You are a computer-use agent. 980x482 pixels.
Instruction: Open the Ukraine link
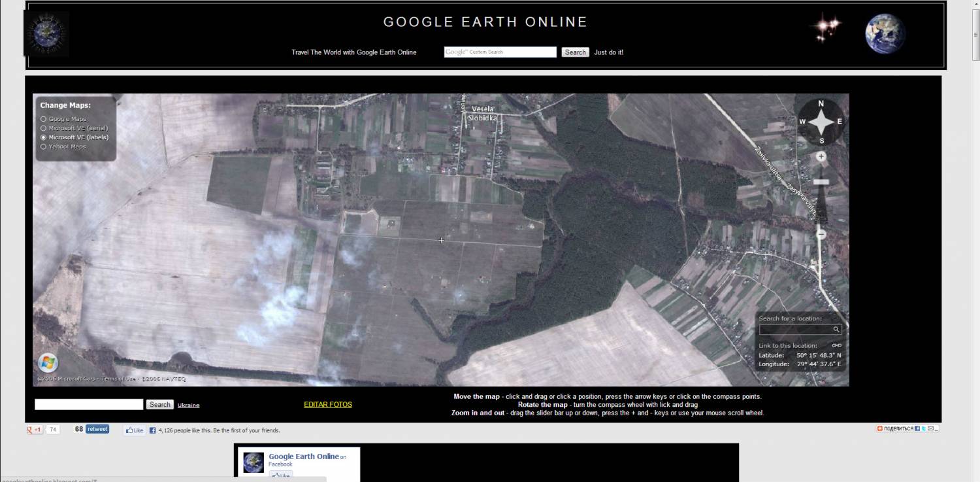point(188,405)
